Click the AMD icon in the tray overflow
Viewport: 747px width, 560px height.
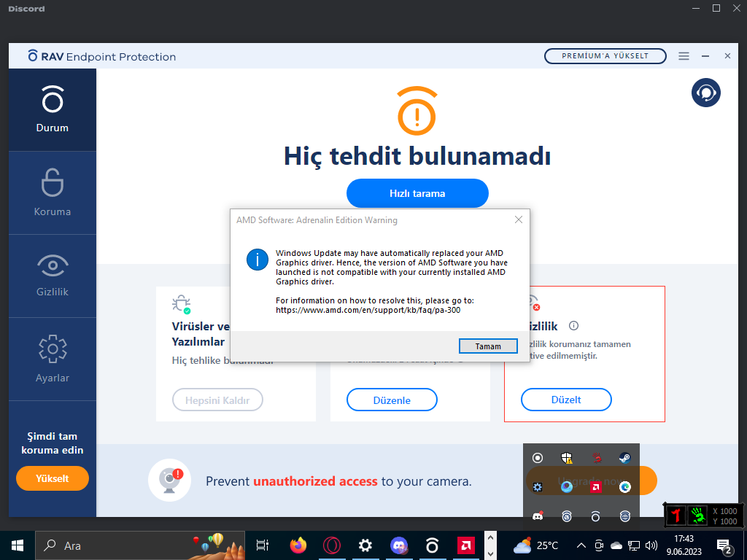[x=595, y=486]
